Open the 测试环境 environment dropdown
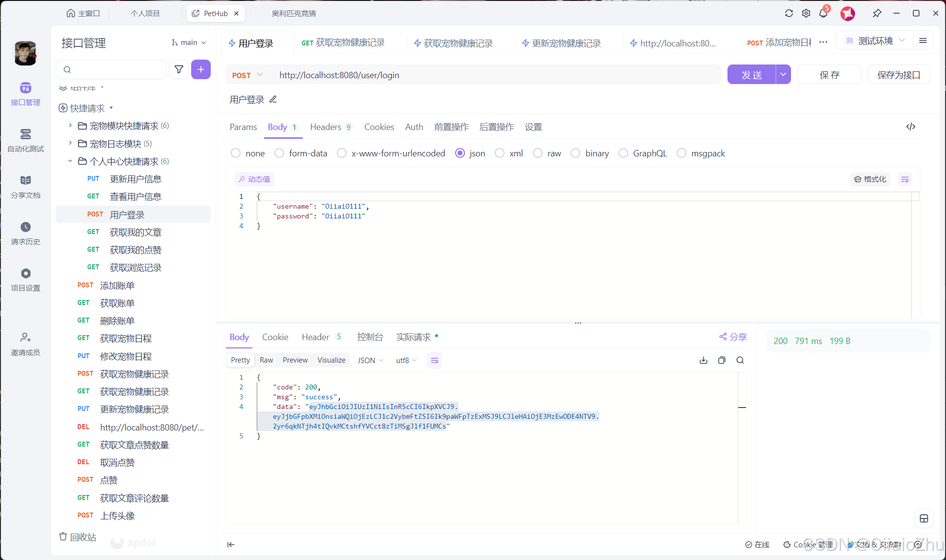Screen dimensions: 946x560 [x=878, y=41]
